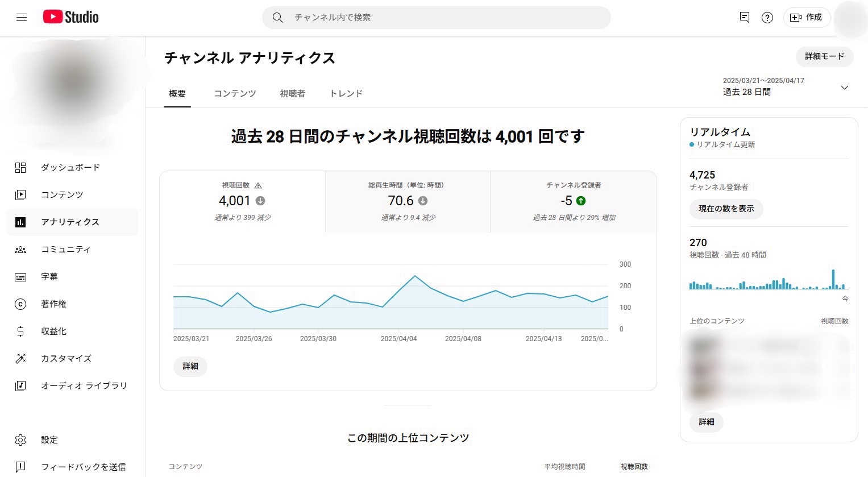Open the Settings gear icon
Viewport: 868px width, 477px height.
pos(21,439)
